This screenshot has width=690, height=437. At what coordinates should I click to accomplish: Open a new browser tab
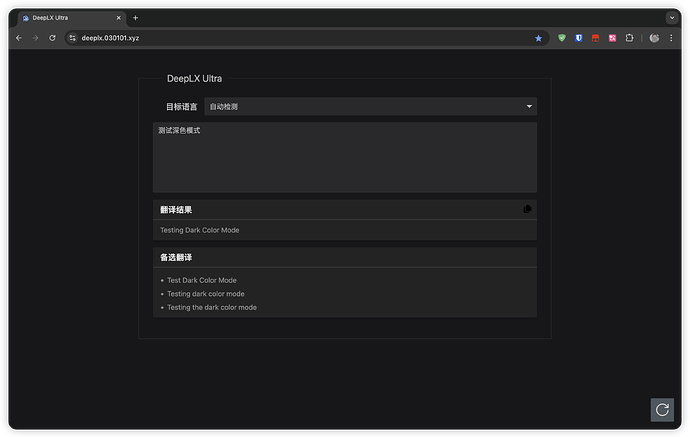[136, 18]
